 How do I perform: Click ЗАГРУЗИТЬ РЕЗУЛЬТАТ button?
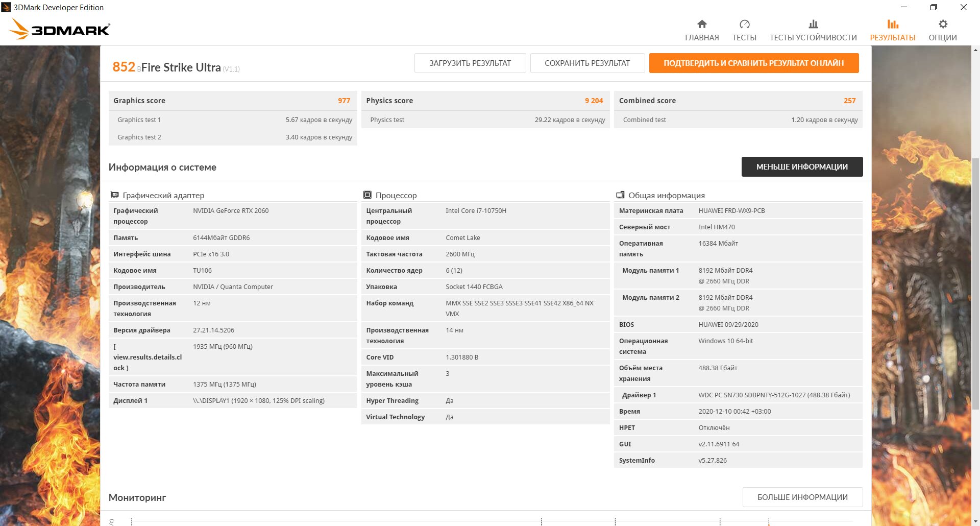(470, 63)
